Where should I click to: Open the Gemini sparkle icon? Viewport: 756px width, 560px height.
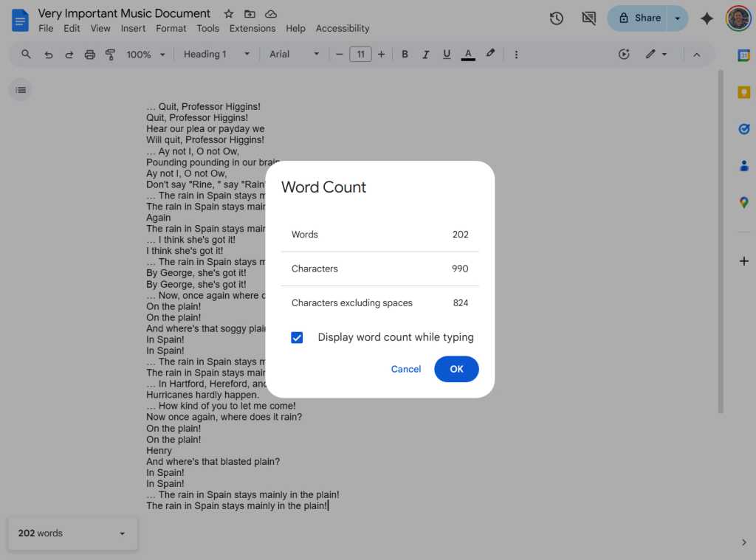click(707, 18)
